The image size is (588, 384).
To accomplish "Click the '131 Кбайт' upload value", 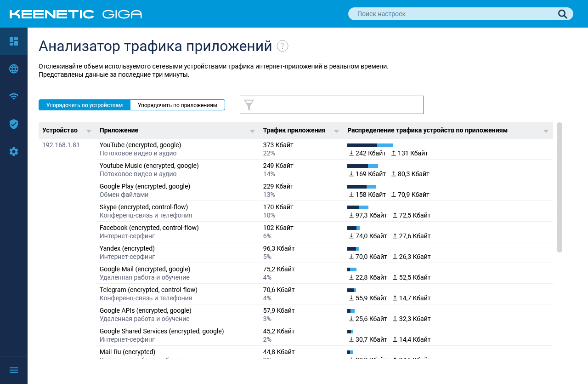I will click(413, 153).
